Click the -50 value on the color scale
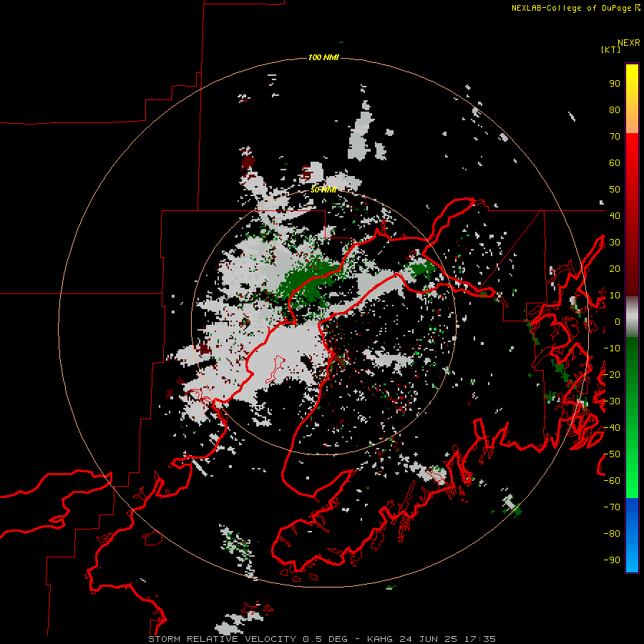The image size is (644, 644). point(612,454)
